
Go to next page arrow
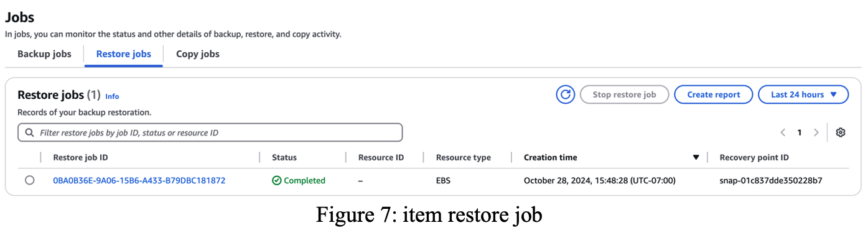coord(816,132)
